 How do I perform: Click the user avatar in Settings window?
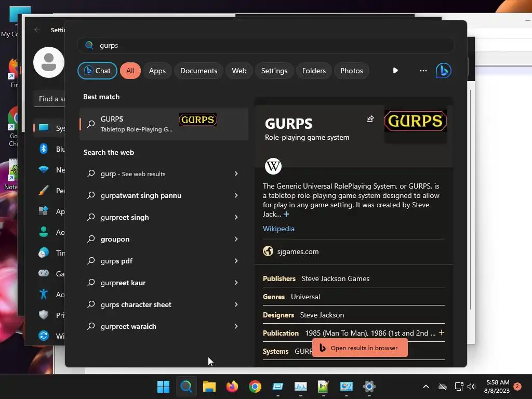click(49, 62)
